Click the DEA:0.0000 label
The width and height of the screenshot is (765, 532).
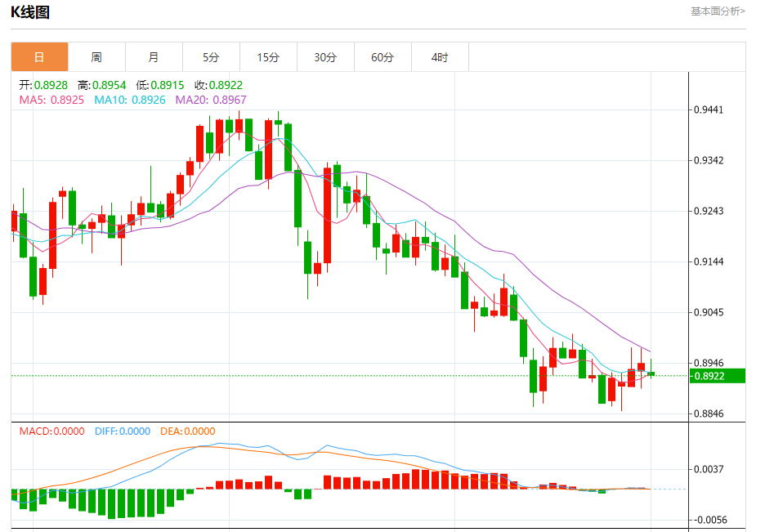point(188,431)
